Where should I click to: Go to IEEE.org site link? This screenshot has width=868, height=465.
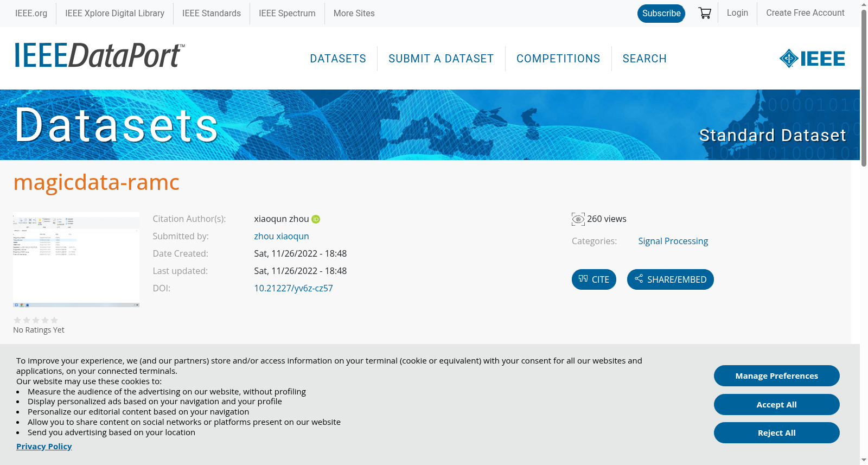pyautogui.click(x=31, y=13)
